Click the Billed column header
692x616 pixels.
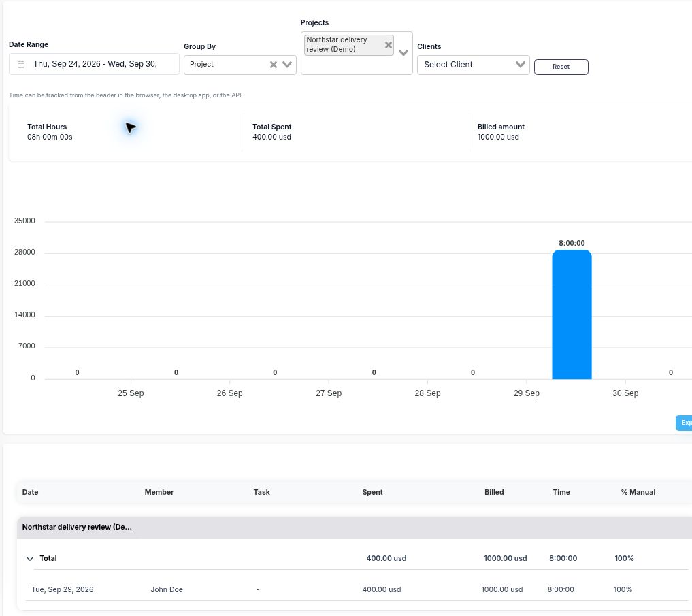point(494,492)
